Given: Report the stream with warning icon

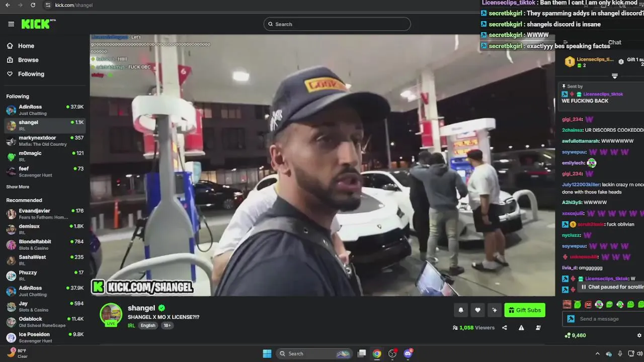Looking at the screenshot, I should tap(521, 328).
